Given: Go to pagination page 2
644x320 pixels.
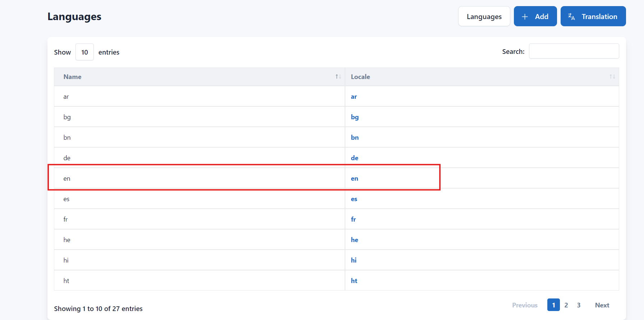Looking at the screenshot, I should tap(566, 305).
